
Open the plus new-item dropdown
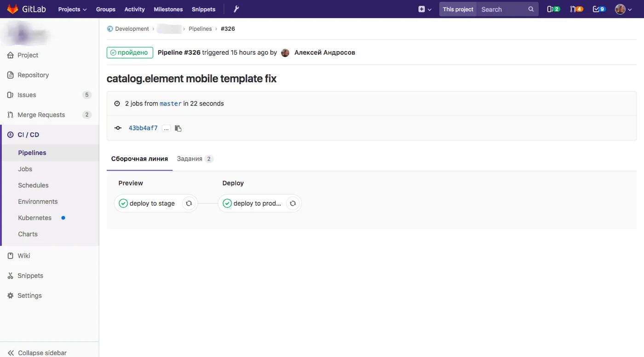[x=425, y=9]
